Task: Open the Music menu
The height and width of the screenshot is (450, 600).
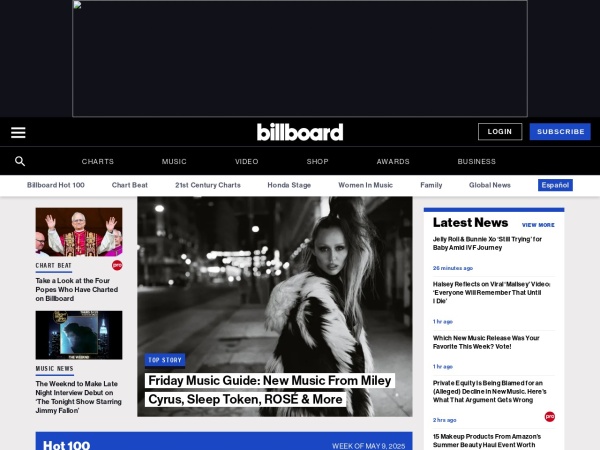Action: click(174, 161)
